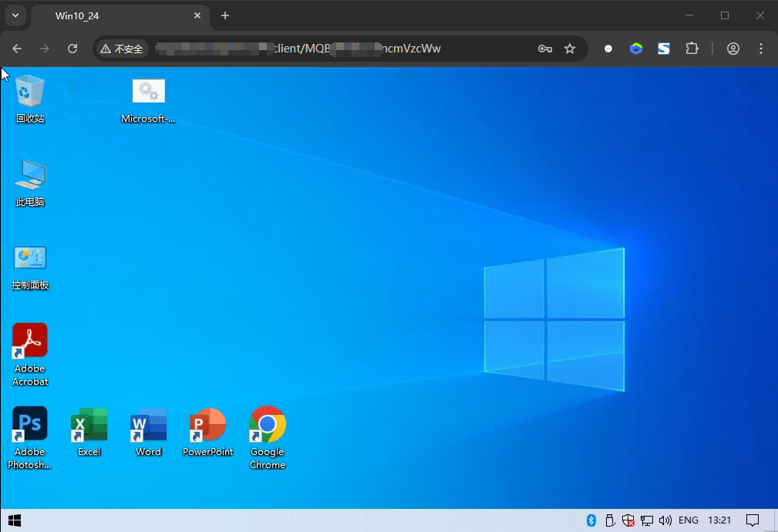Select the Adobe Acrobat shortcut
778x532 pixels.
[30, 341]
